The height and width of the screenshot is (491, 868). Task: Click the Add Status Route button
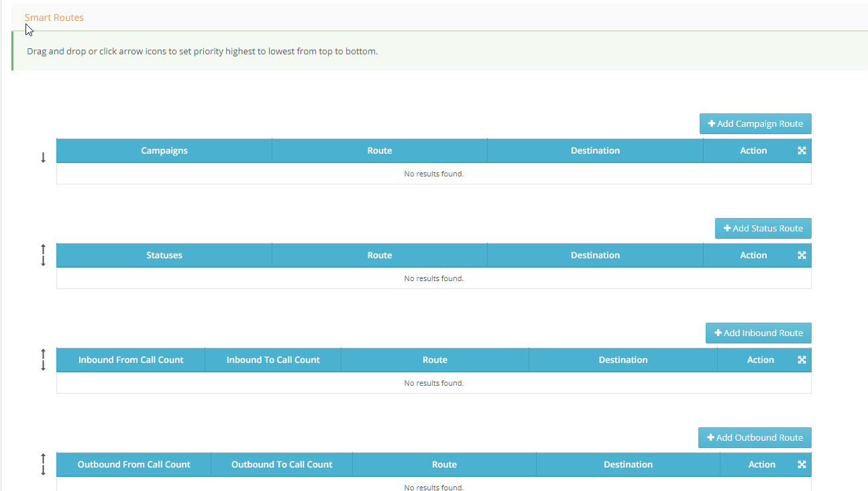point(763,228)
